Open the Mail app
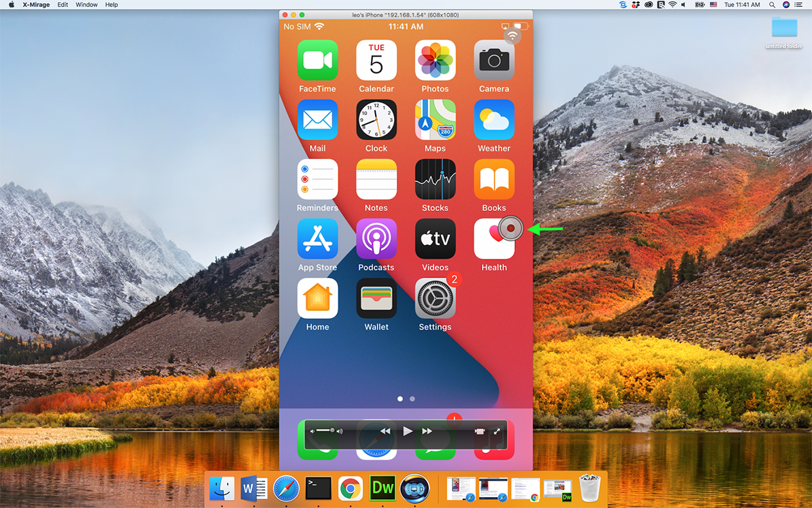The height and width of the screenshot is (508, 812). pyautogui.click(x=317, y=120)
